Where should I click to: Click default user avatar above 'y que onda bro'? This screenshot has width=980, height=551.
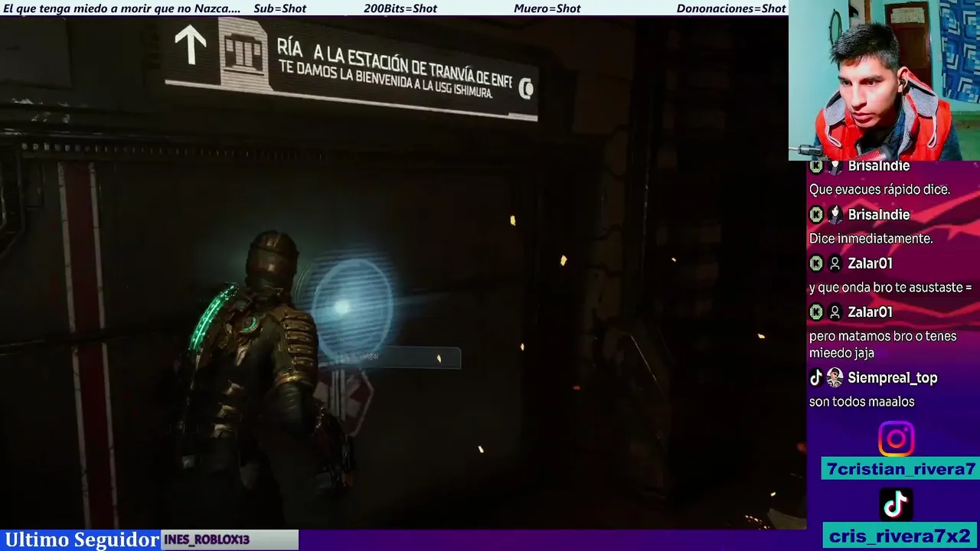(x=835, y=263)
